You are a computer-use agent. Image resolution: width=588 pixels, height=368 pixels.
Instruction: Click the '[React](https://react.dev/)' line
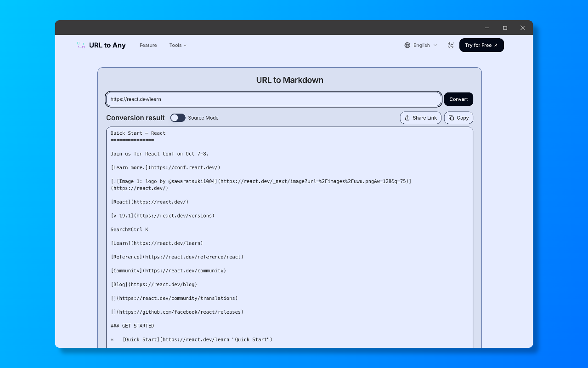click(x=149, y=202)
